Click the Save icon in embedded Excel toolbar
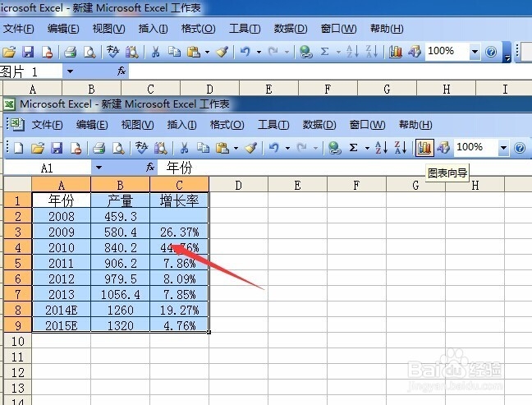Screen dimensions: 532x405 point(57,148)
